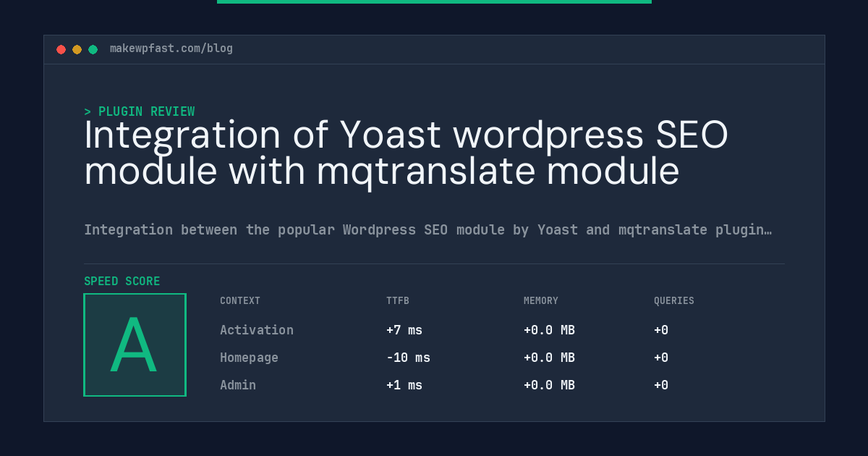Click the yellow window dot
This screenshot has height=456, width=868.
point(77,49)
